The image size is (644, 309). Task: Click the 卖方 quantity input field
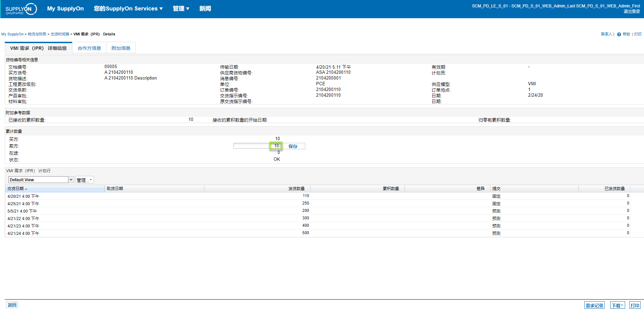[x=257, y=146]
